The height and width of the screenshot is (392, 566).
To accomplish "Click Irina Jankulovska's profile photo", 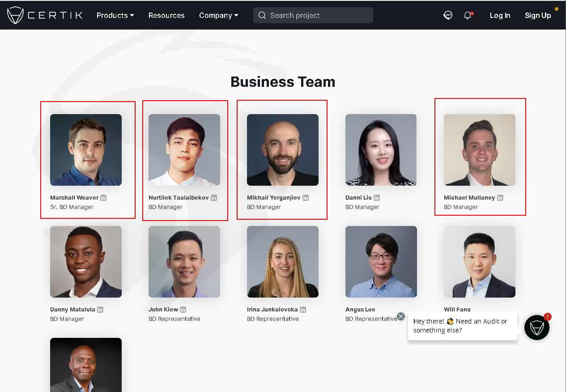I will pos(283,262).
